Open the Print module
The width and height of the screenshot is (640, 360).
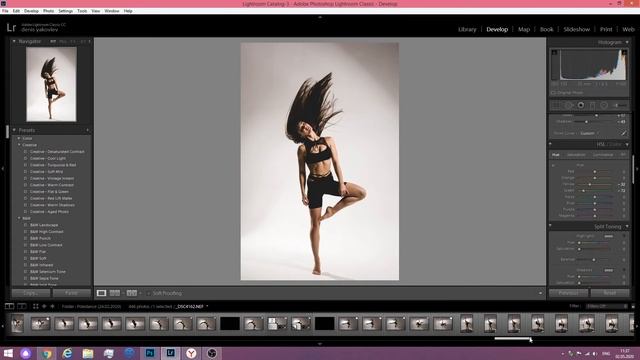click(606, 29)
